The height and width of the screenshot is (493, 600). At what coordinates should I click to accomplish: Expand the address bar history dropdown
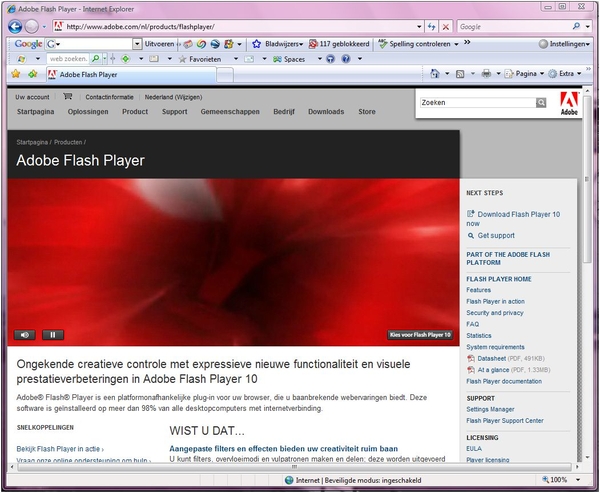(419, 26)
